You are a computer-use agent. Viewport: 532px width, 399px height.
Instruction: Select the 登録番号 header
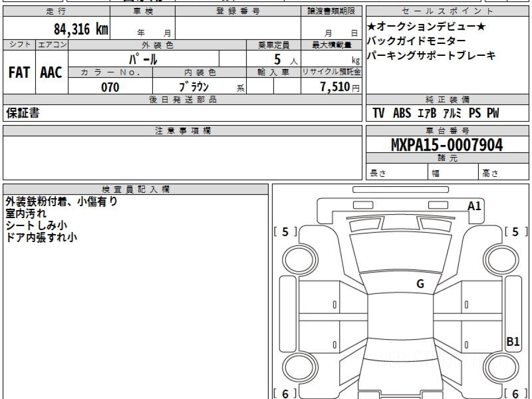click(x=238, y=12)
